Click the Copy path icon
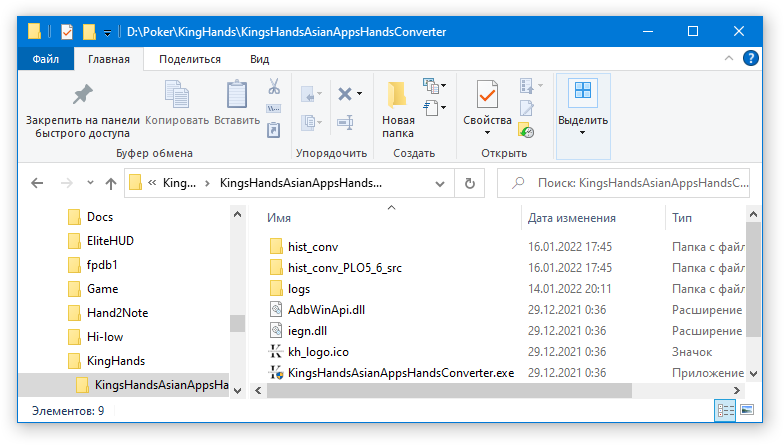The height and width of the screenshot is (445, 784). click(274, 108)
